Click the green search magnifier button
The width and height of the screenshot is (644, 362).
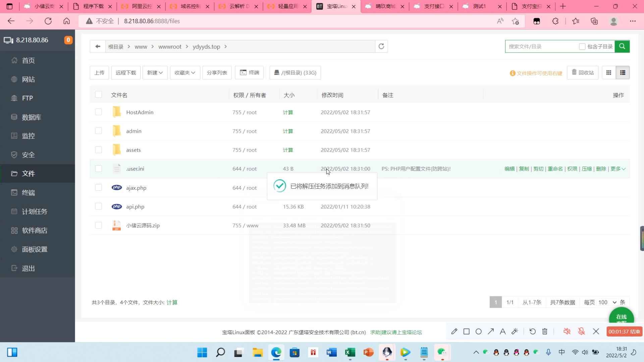(x=622, y=46)
